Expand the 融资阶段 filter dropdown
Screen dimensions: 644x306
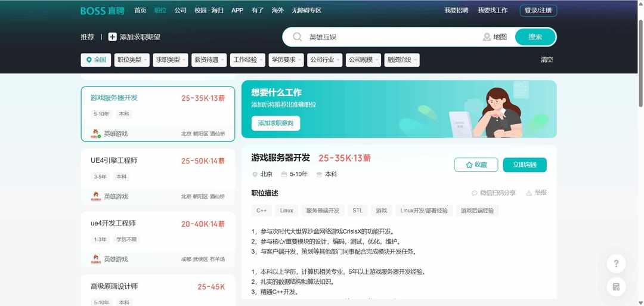[x=402, y=60]
